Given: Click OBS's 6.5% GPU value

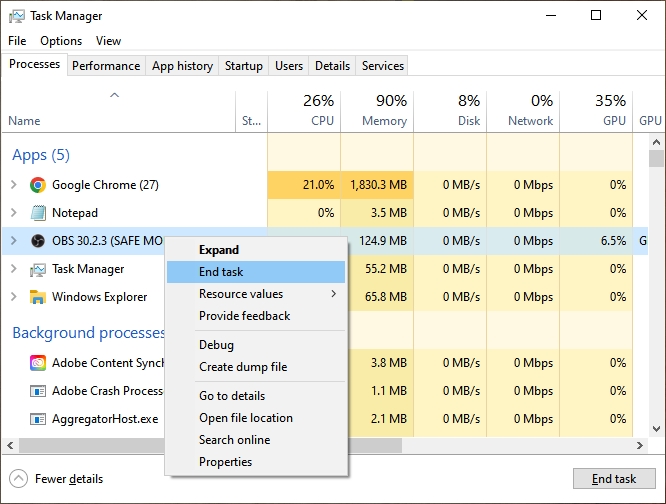Looking at the screenshot, I should tap(613, 241).
